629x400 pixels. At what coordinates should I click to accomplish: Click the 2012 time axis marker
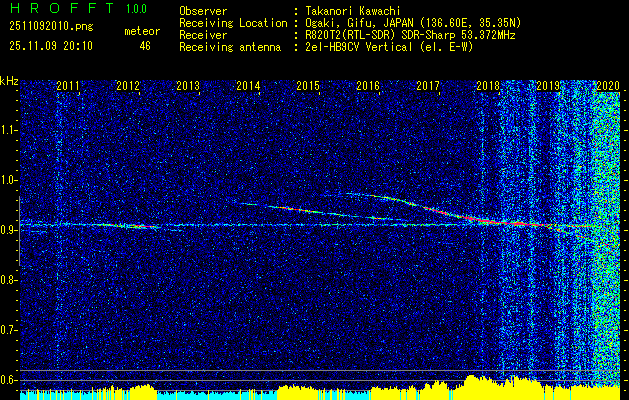pos(128,85)
